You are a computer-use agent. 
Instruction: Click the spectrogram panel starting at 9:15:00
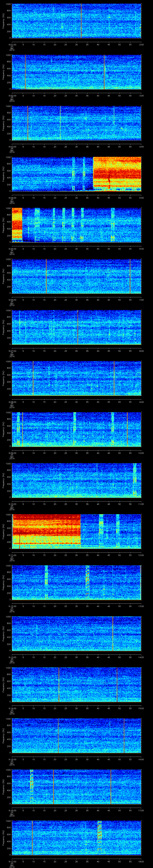tap(76, 736)
